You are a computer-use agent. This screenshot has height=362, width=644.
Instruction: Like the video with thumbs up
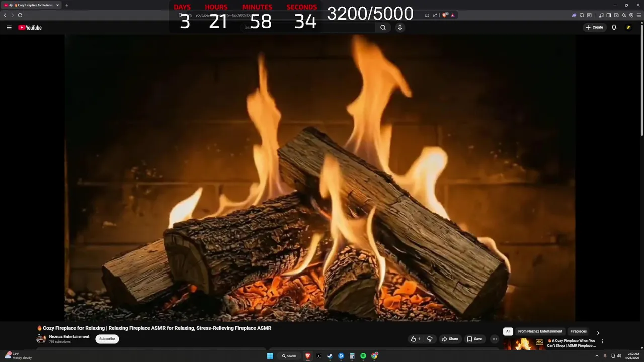(x=415, y=339)
